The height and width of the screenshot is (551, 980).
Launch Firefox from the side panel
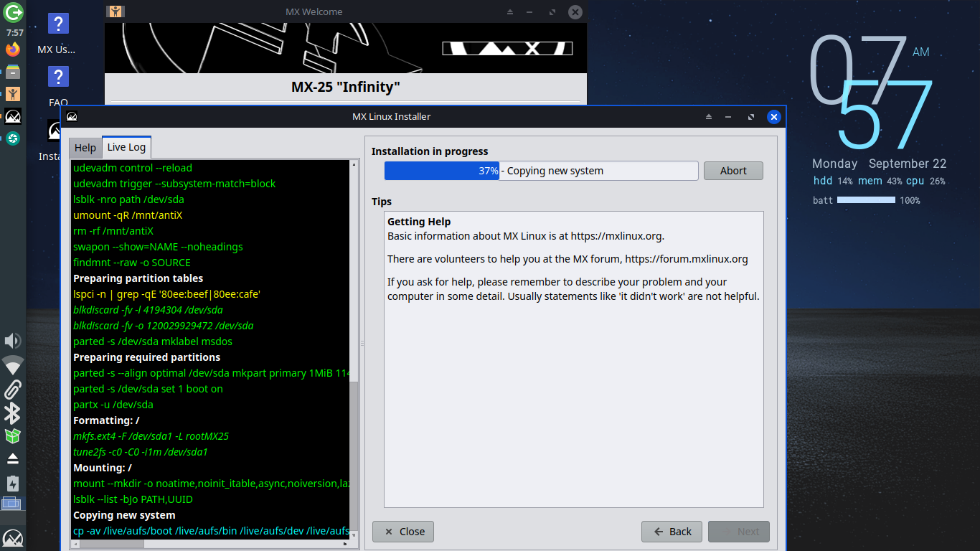coord(13,50)
